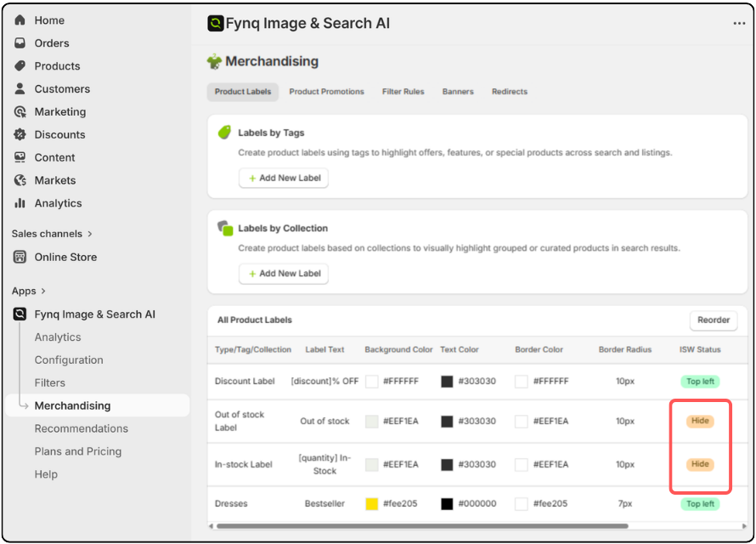Click the ISW Status column header
This screenshot has width=756, height=544.
(x=700, y=349)
